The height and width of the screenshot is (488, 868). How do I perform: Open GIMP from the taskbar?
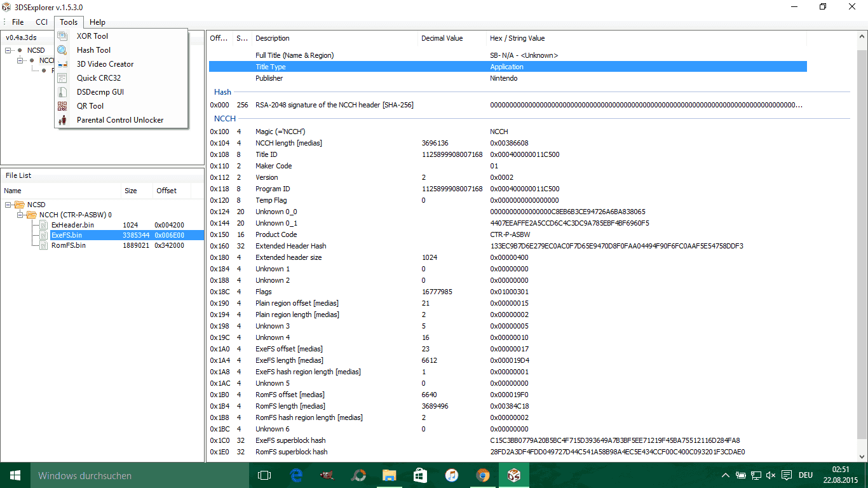click(327, 475)
